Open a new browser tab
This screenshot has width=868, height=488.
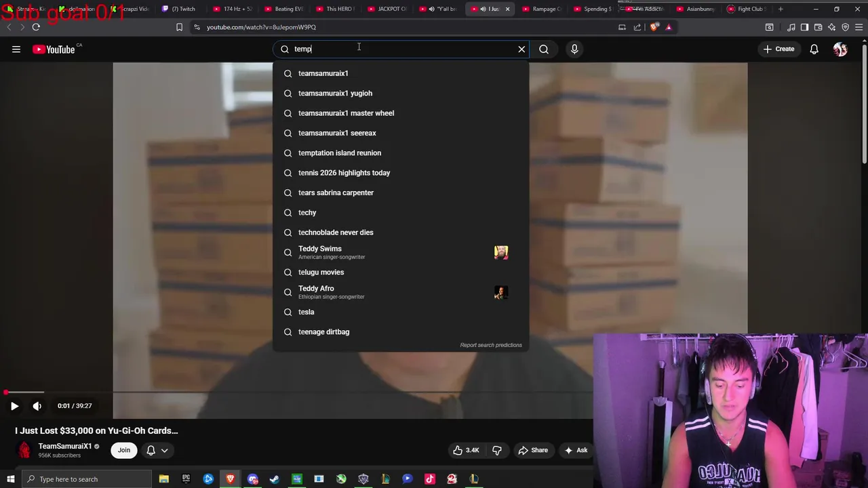pos(781,9)
